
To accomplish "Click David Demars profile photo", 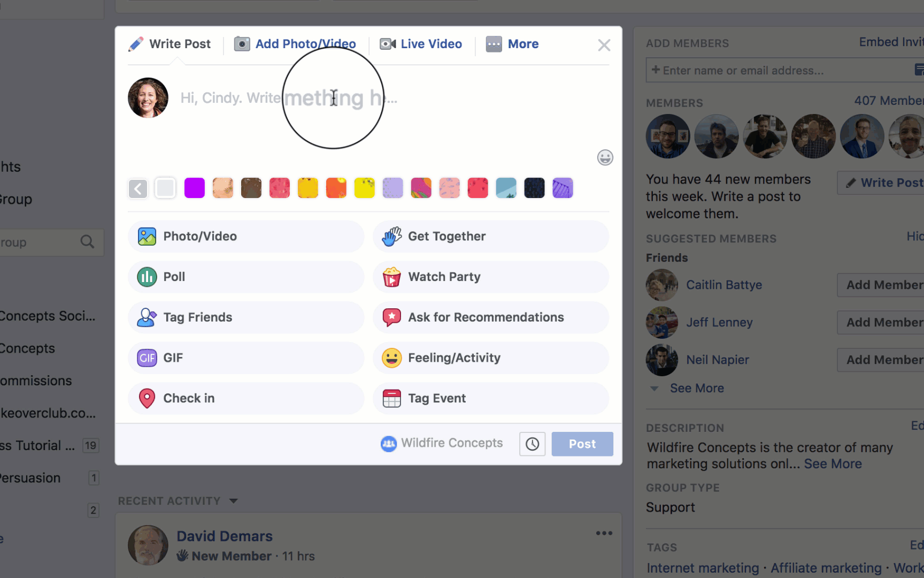I will (148, 545).
